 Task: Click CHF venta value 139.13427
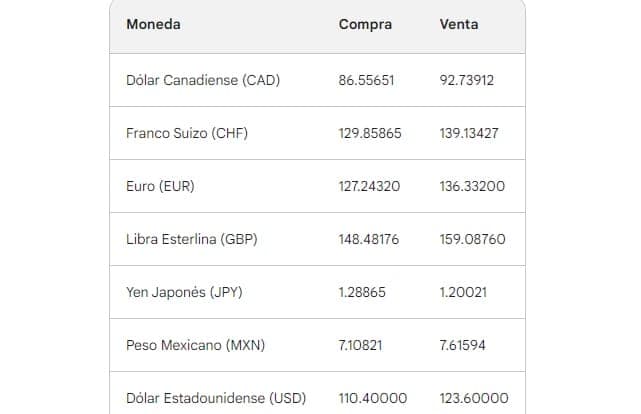tap(469, 134)
